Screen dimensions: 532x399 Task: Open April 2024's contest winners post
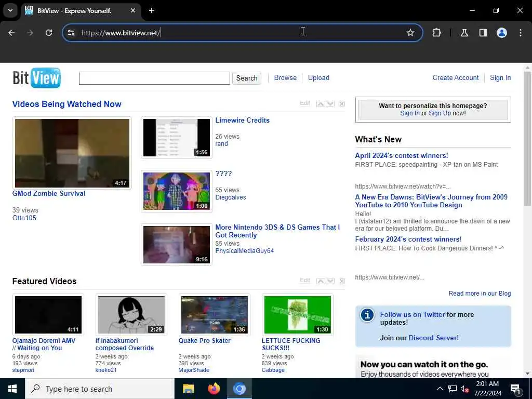tap(402, 155)
